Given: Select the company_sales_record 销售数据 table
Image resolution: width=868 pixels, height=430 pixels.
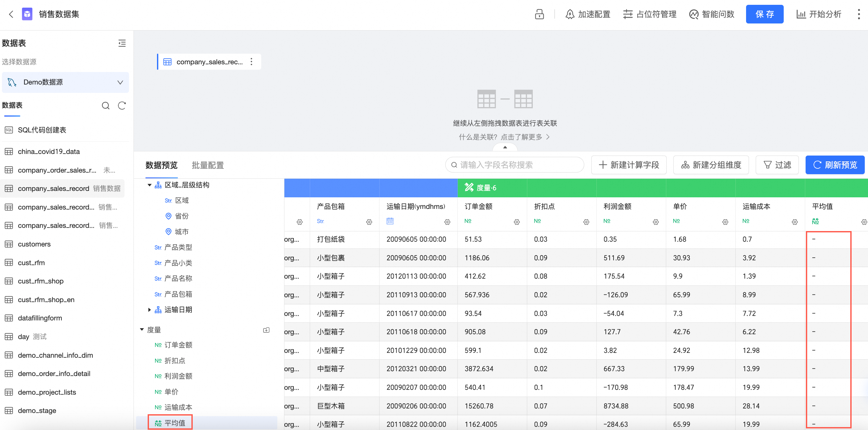Looking at the screenshot, I should 63,188.
